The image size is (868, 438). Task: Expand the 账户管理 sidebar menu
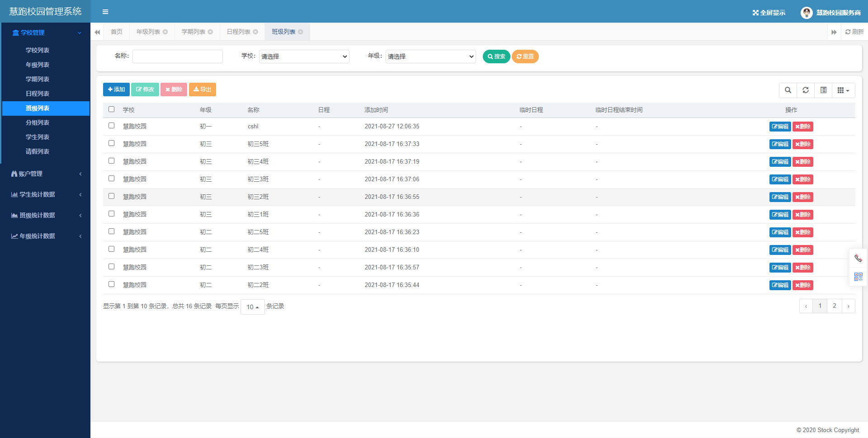point(45,174)
